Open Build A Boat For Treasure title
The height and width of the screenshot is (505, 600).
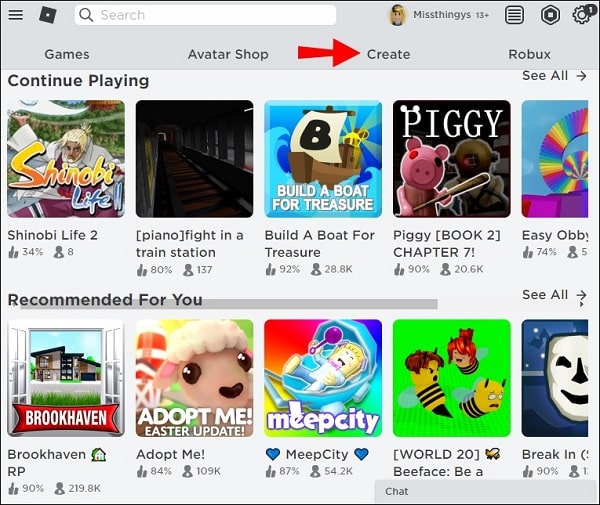click(x=320, y=244)
